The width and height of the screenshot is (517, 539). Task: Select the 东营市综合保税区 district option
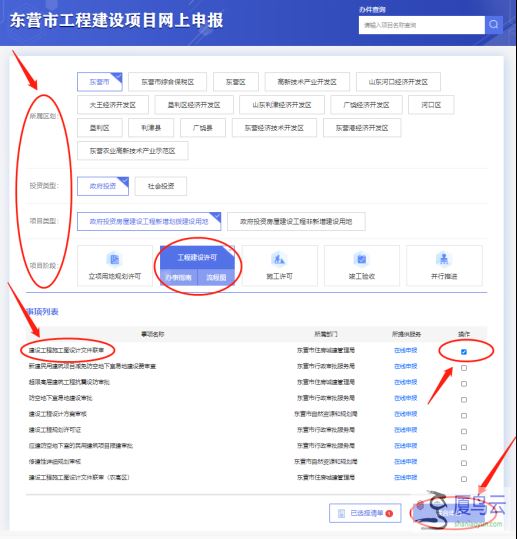[167, 82]
